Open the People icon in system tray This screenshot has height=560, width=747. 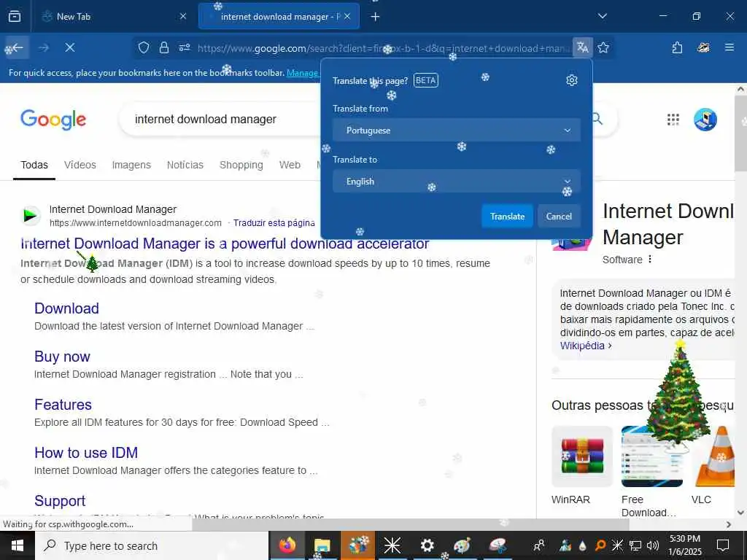point(539,545)
